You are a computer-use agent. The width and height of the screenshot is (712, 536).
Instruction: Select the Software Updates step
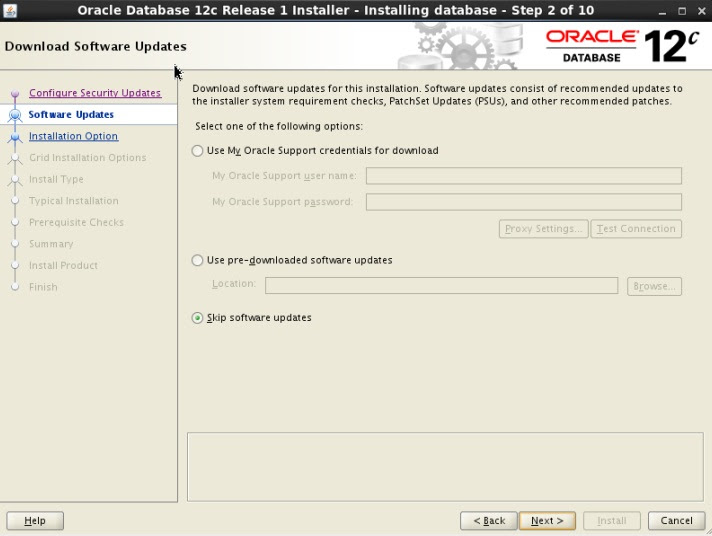(71, 114)
